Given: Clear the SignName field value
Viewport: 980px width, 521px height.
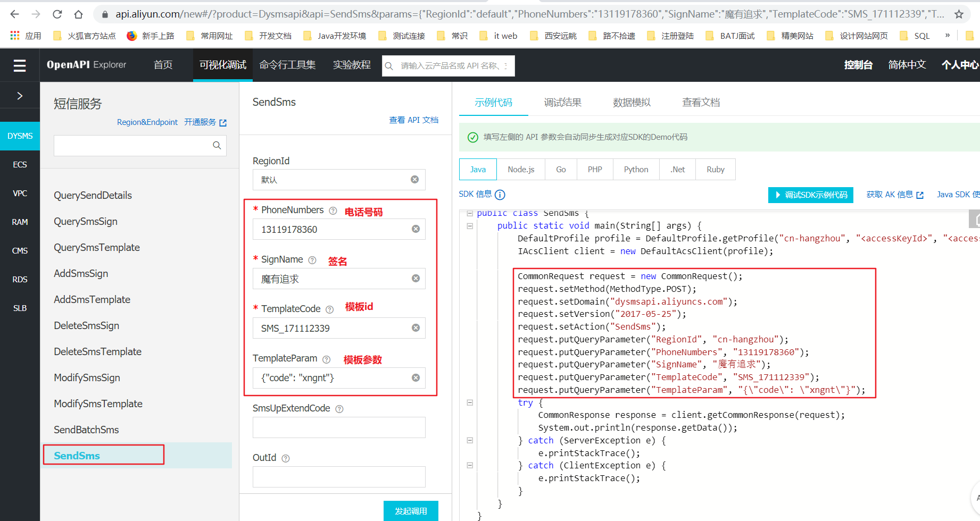Looking at the screenshot, I should click(416, 279).
